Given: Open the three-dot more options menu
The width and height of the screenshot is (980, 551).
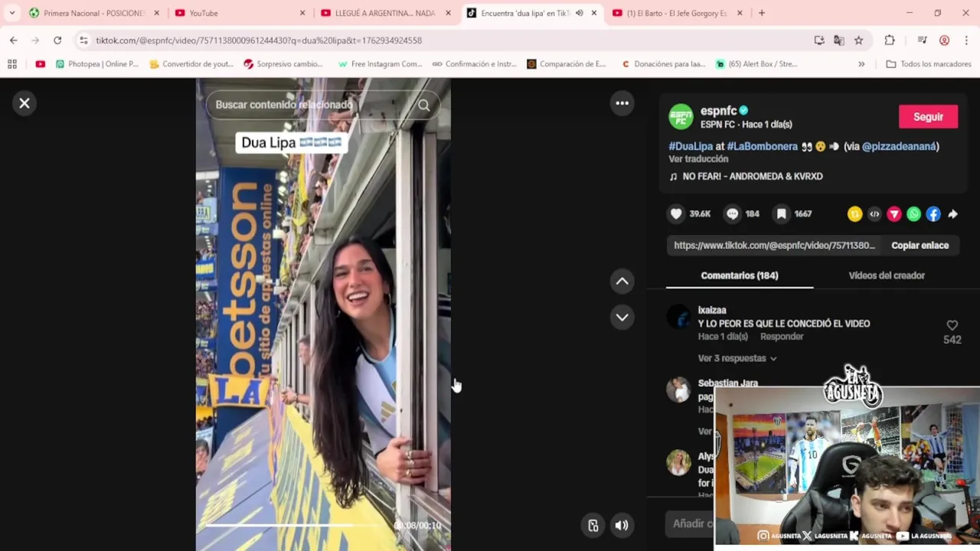Looking at the screenshot, I should (x=622, y=103).
